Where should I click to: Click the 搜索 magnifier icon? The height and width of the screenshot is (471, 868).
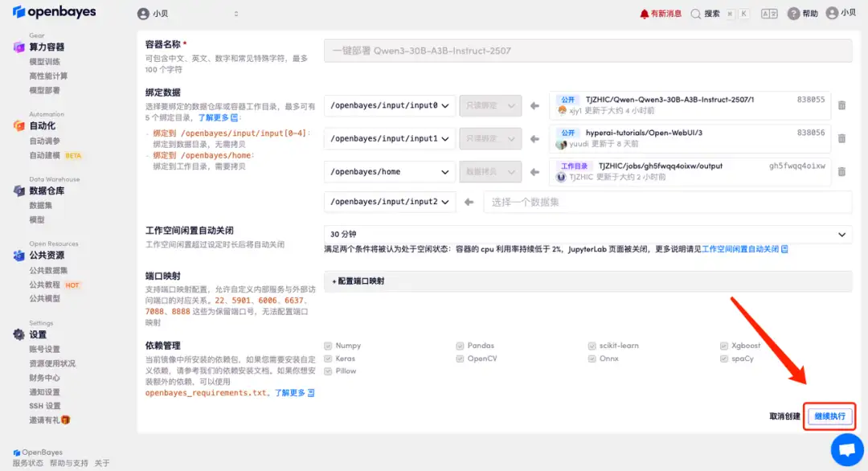point(696,14)
